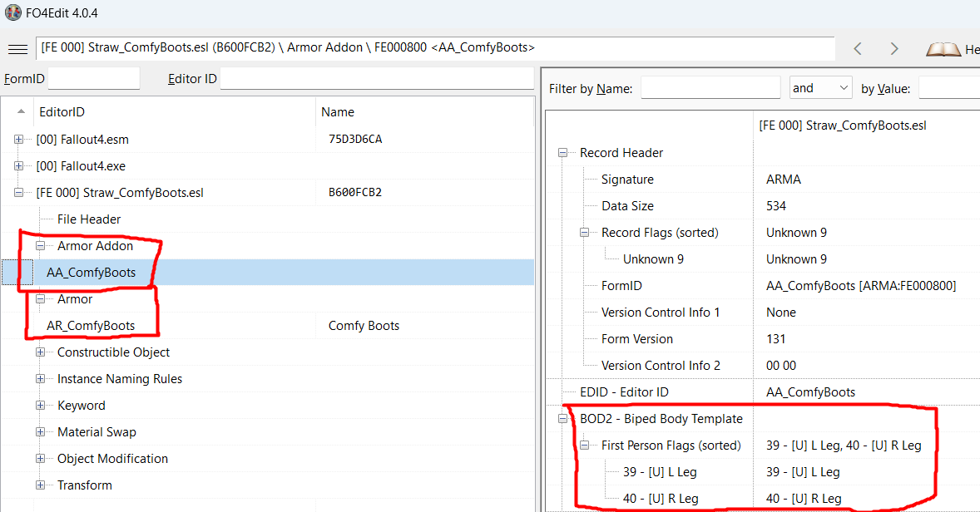Select the Data Size row

pos(627,206)
